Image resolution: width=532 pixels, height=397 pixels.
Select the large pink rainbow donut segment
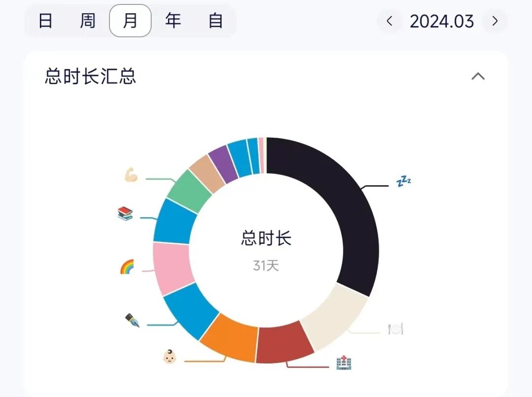click(172, 268)
